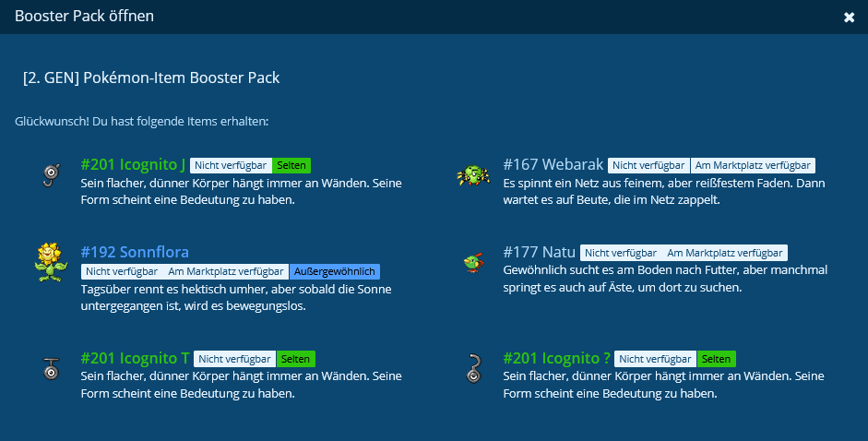
Task: Open the #201 Icognito J item link
Action: [133, 165]
